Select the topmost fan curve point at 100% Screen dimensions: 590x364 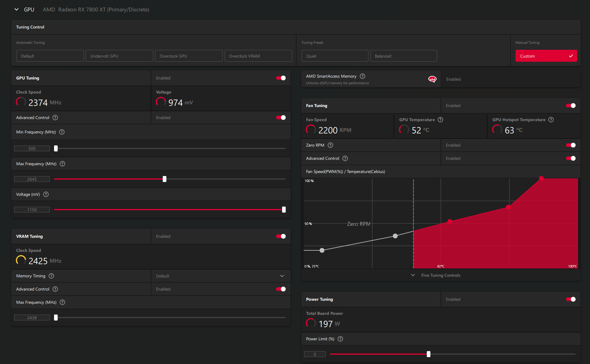(541, 178)
